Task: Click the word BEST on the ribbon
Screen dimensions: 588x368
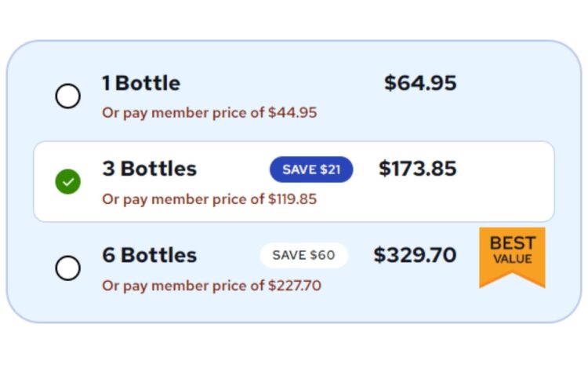Action: [513, 243]
